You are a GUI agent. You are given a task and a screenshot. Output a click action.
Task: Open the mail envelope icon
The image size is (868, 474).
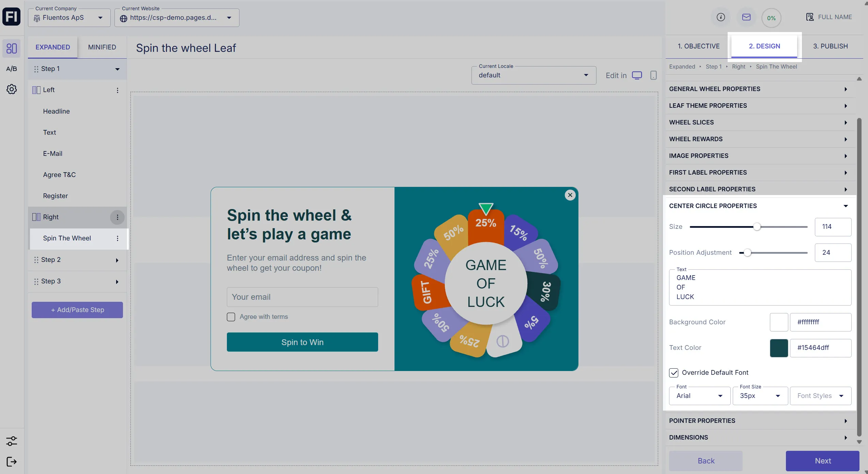click(x=746, y=17)
